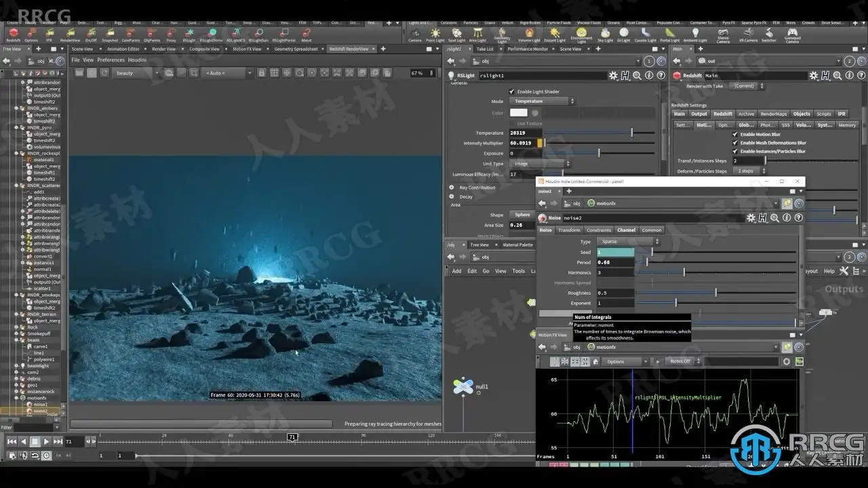Select the RSLightDome shelf tool
The image size is (868, 488).
tap(212, 34)
